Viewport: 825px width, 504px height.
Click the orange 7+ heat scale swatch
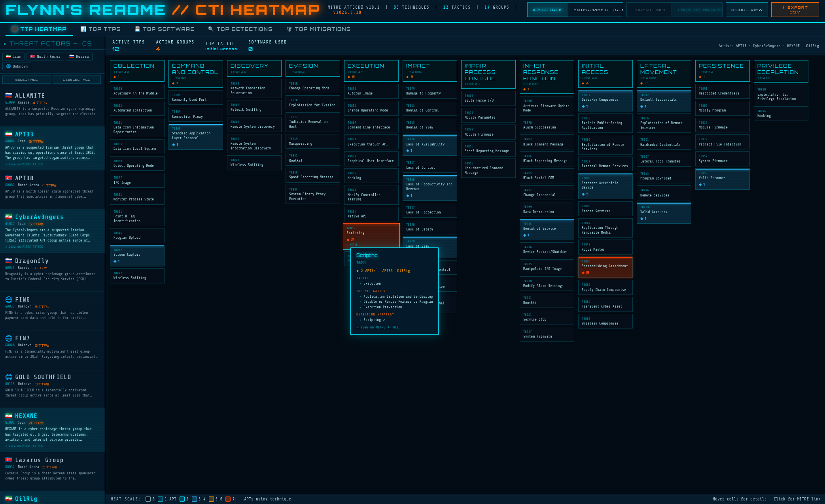click(228, 499)
